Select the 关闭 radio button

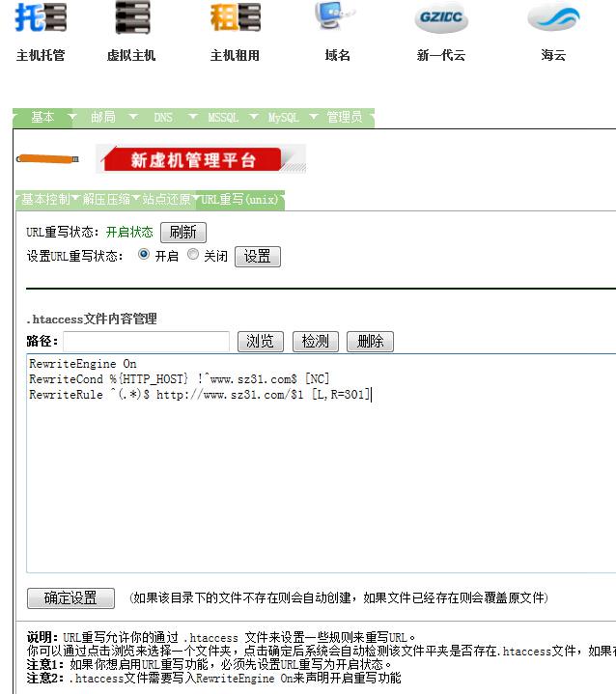click(193, 255)
